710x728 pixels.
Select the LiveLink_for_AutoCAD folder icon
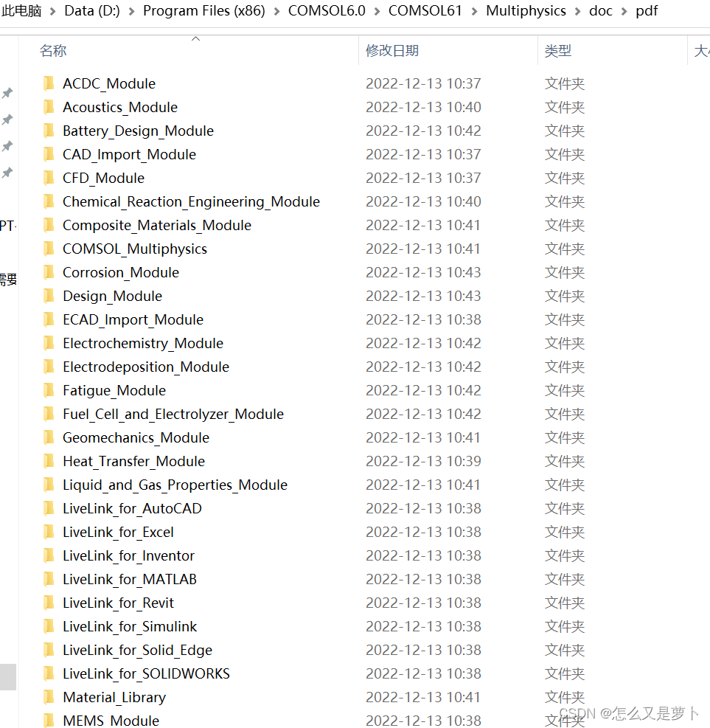pos(49,508)
